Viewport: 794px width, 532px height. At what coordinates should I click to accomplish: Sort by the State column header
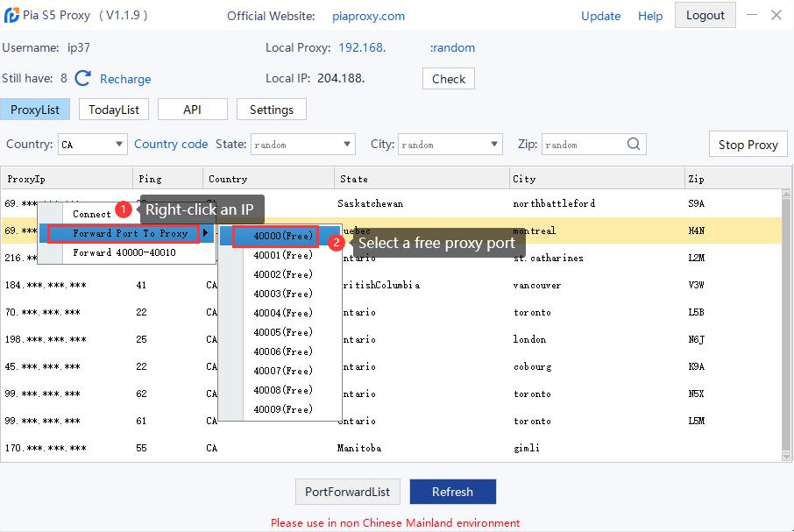coord(422,179)
